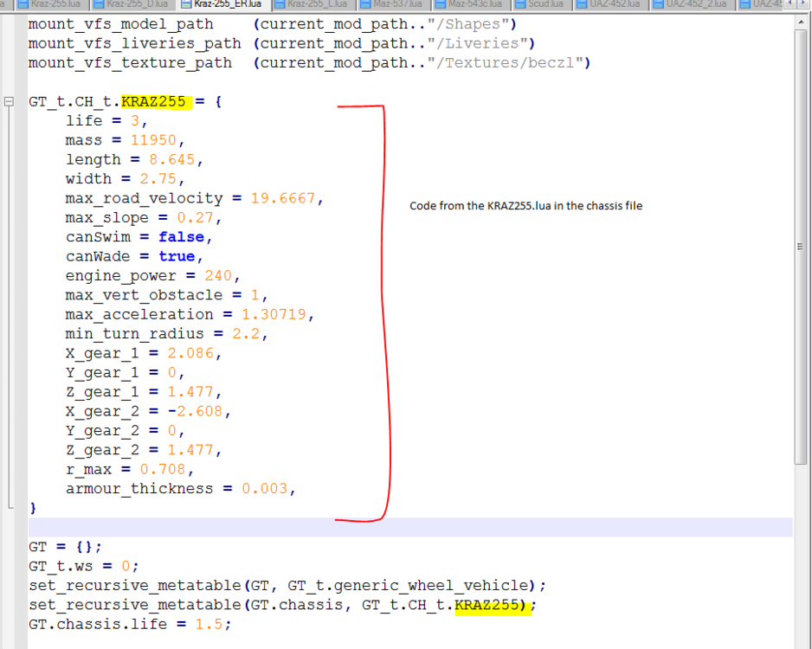Click the mass value 11950
Viewport: 812px width, 649px height.
tap(153, 140)
